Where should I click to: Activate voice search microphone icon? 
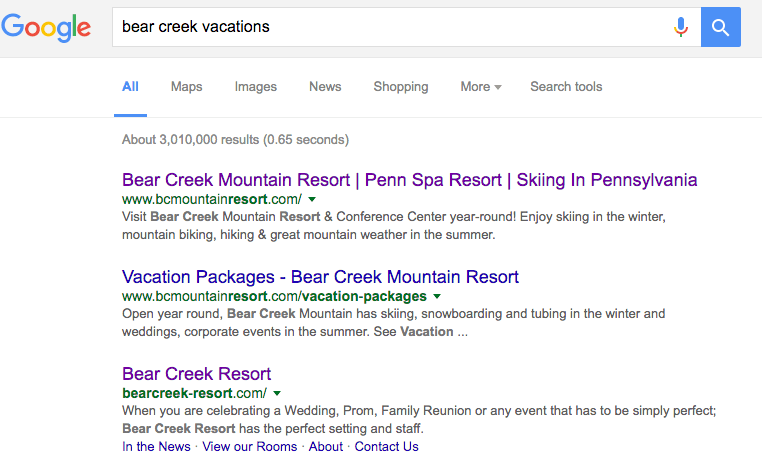[681, 27]
